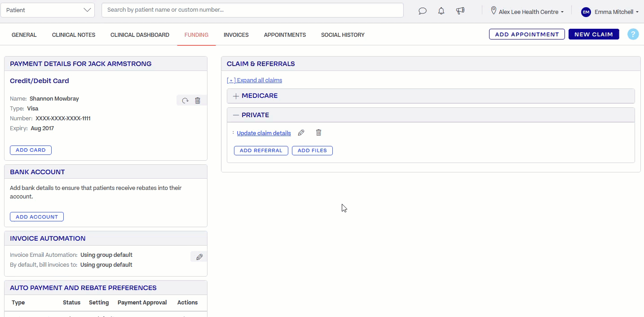Click the New Claim button
644x317 pixels.
(594, 34)
